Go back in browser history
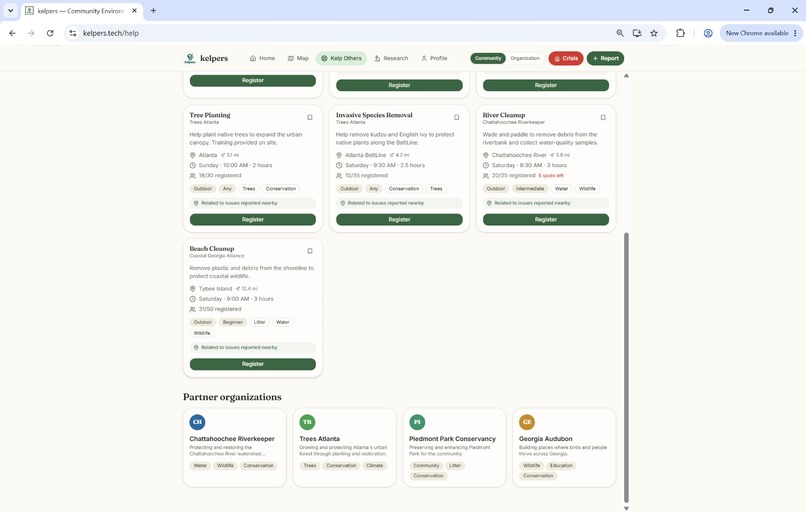 12,33
